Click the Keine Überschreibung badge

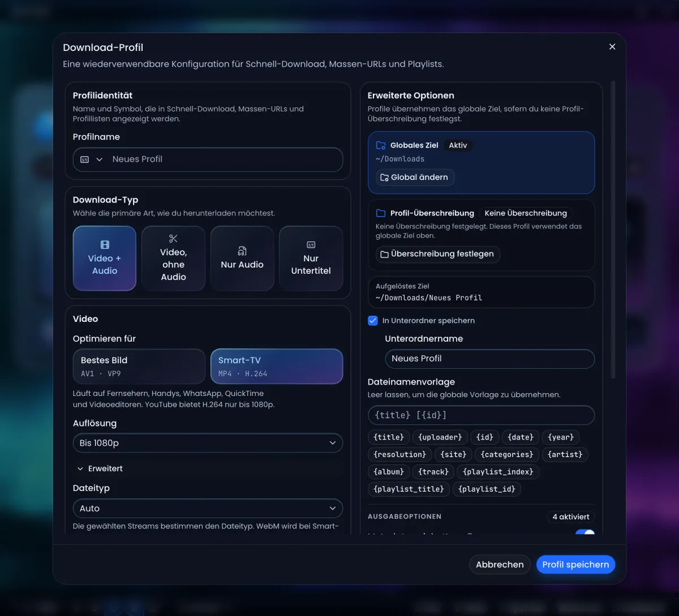tap(526, 213)
